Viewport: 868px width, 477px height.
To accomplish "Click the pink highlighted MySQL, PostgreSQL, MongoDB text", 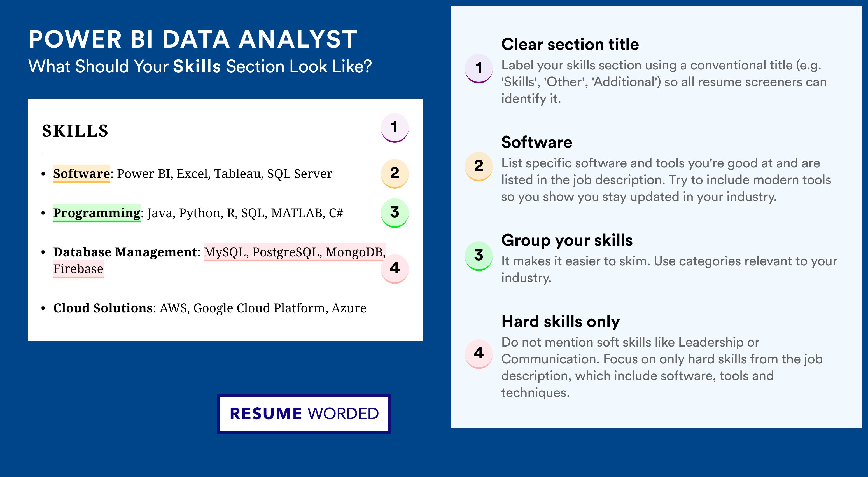I will click(295, 252).
